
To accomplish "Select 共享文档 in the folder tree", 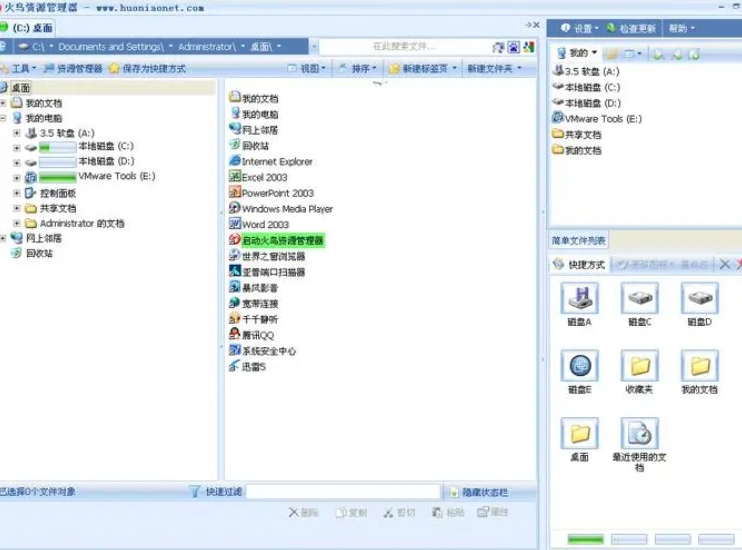I will point(58,208).
